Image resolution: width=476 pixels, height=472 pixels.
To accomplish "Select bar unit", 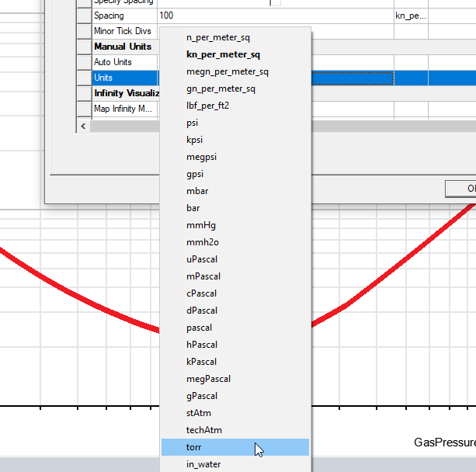I will [x=235, y=208].
